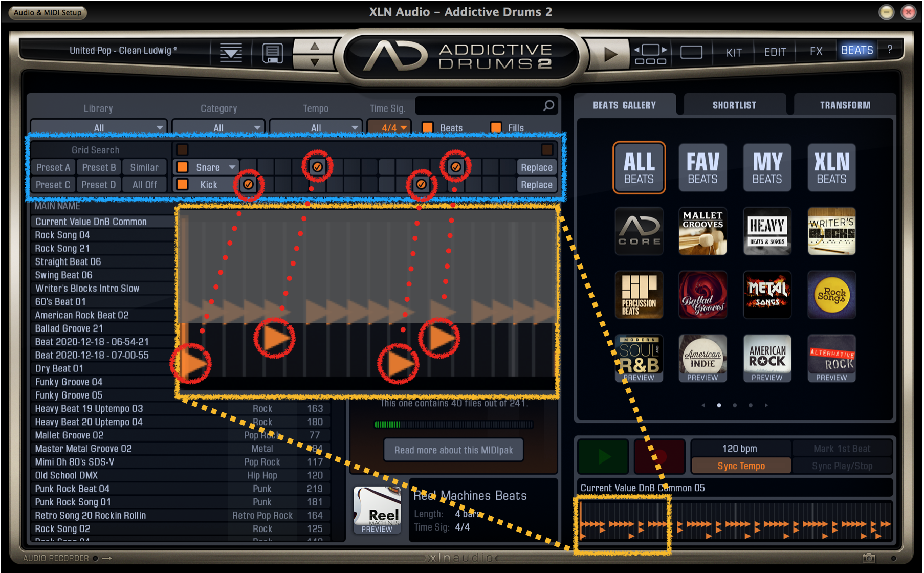The width and height of the screenshot is (924, 573).
Task: Open the Tempo filter dropdown
Action: [316, 127]
